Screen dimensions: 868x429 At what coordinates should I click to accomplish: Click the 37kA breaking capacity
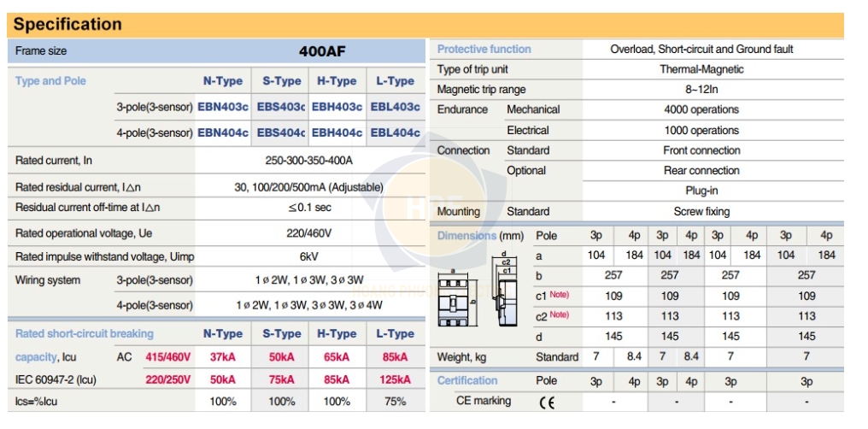pos(222,357)
